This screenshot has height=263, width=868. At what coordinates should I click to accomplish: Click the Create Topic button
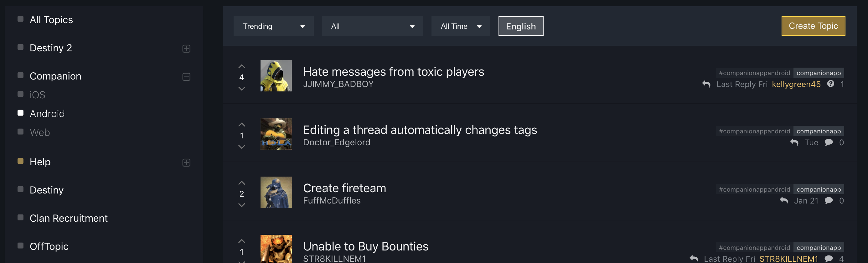[x=813, y=26]
